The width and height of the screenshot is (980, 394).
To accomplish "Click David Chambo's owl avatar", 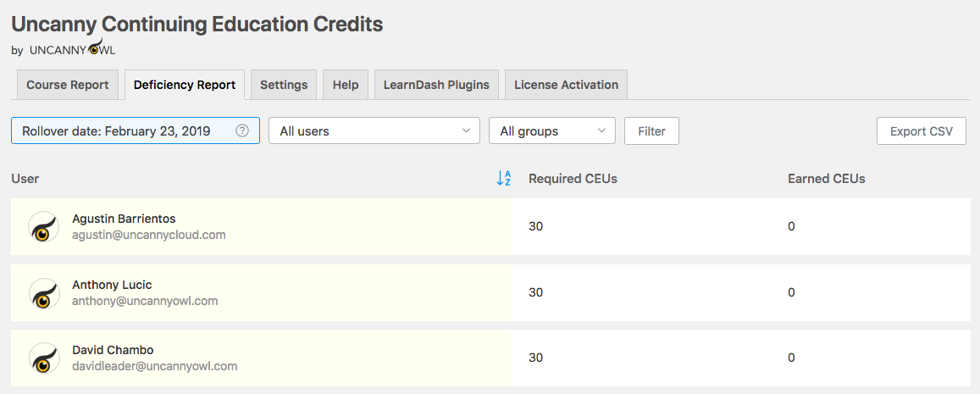I will (44, 358).
